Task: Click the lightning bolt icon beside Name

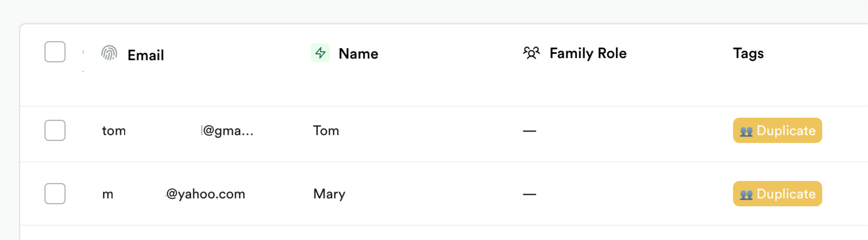Action: coord(320,53)
